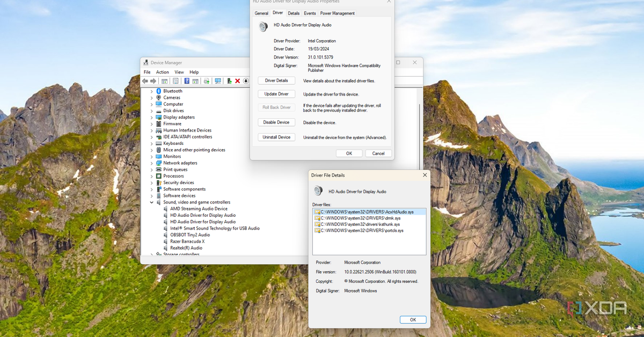This screenshot has height=337, width=644.
Task: Click the disable device down-arrow toolbar icon
Action: pos(246,81)
